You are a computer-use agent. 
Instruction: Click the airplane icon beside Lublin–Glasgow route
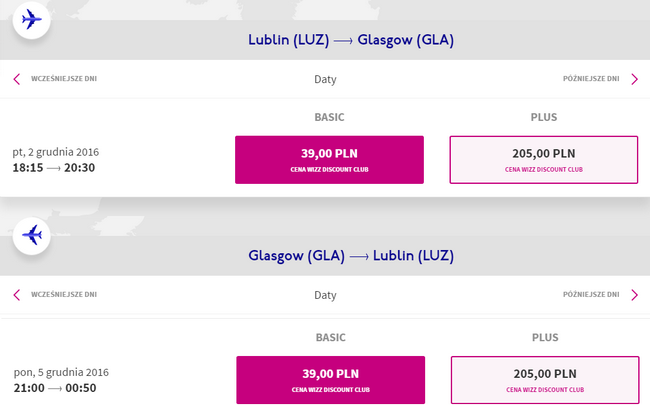(x=32, y=19)
